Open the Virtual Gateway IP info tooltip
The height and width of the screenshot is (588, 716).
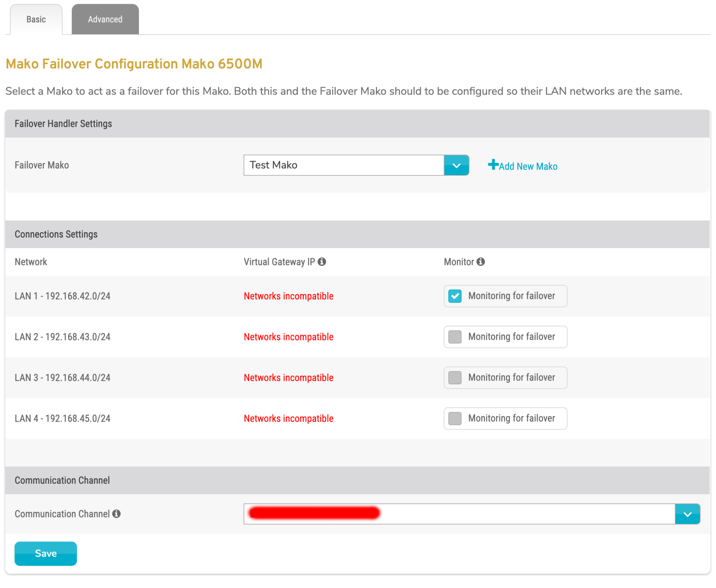(322, 261)
